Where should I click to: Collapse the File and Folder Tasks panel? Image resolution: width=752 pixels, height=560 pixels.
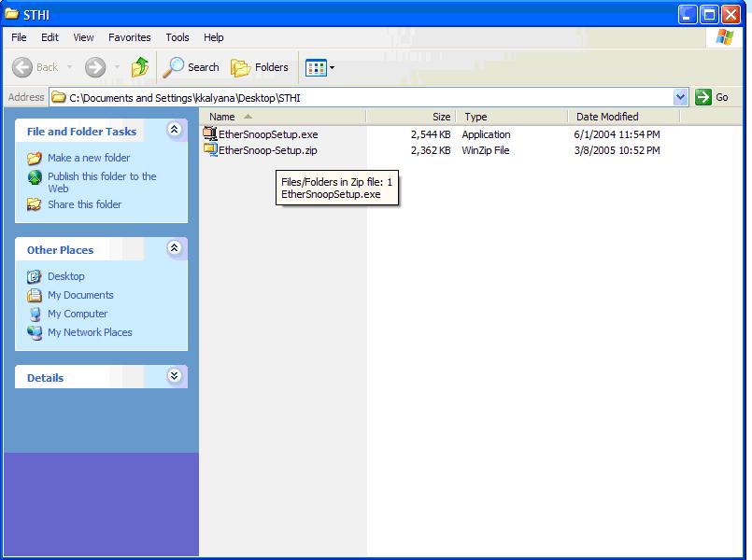pos(174,131)
